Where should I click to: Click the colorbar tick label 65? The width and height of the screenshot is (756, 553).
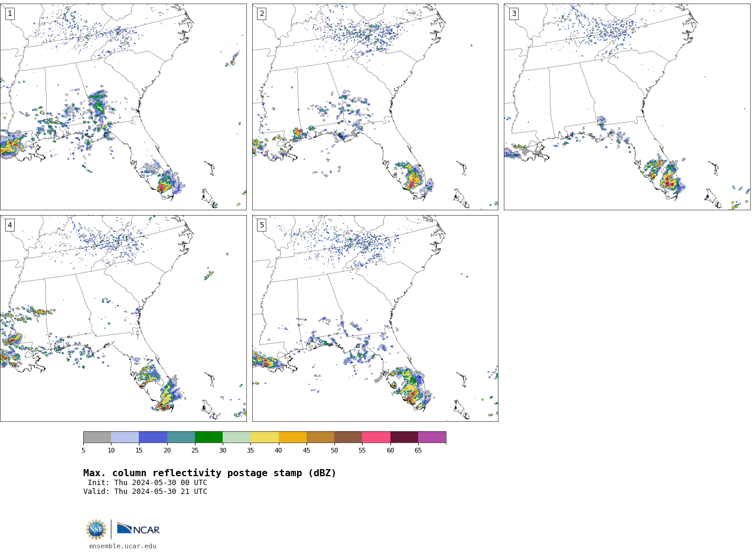click(x=418, y=451)
